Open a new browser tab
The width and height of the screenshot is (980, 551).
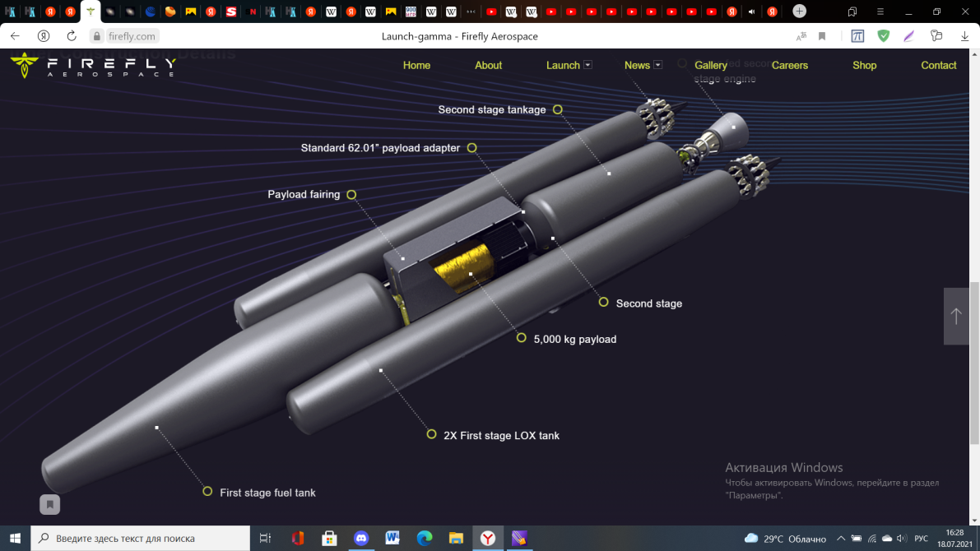[x=799, y=12]
